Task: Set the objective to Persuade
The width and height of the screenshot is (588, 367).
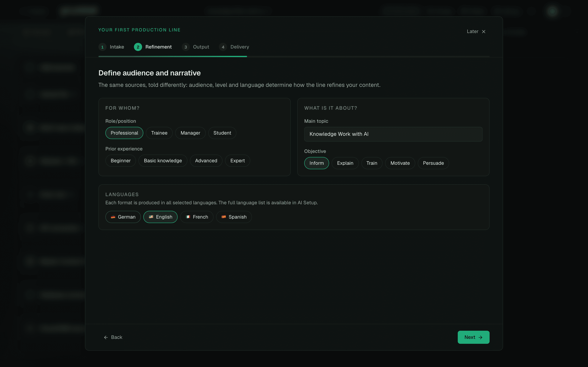Action: (x=433, y=163)
